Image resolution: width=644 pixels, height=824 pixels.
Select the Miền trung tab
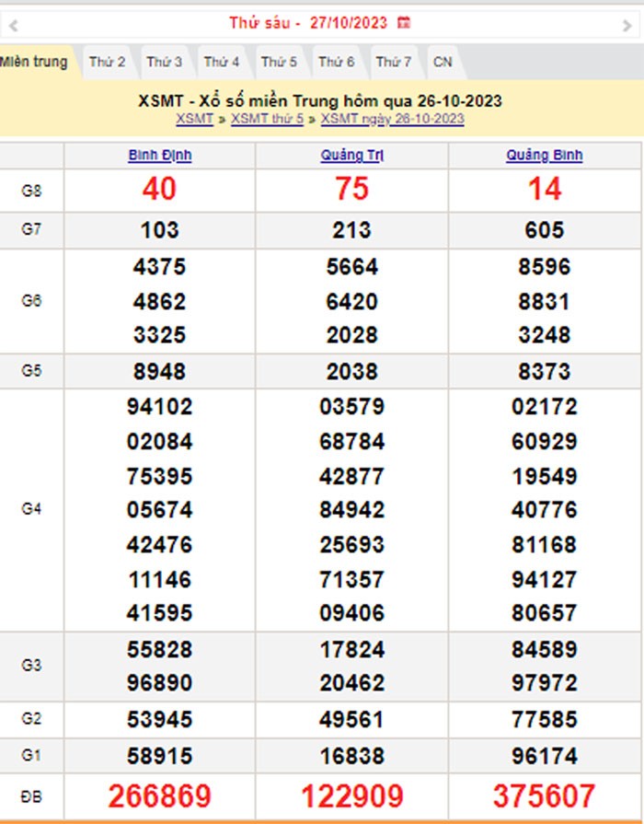34,62
